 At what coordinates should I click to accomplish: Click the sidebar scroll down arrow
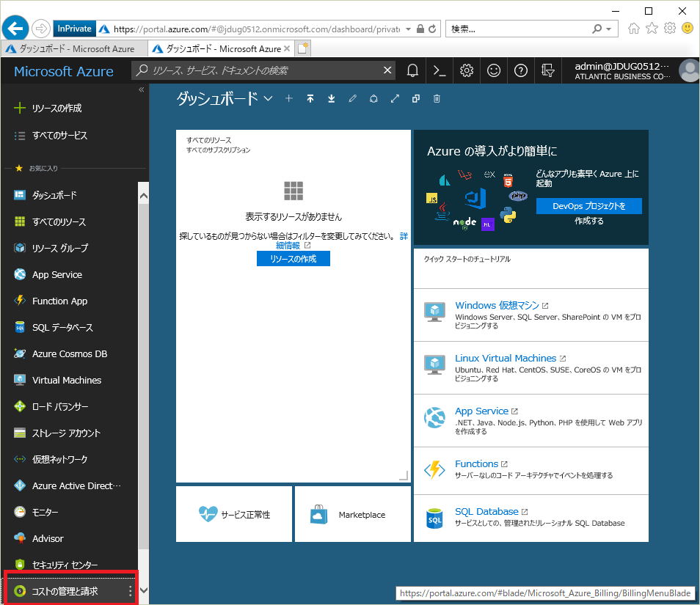point(143,590)
